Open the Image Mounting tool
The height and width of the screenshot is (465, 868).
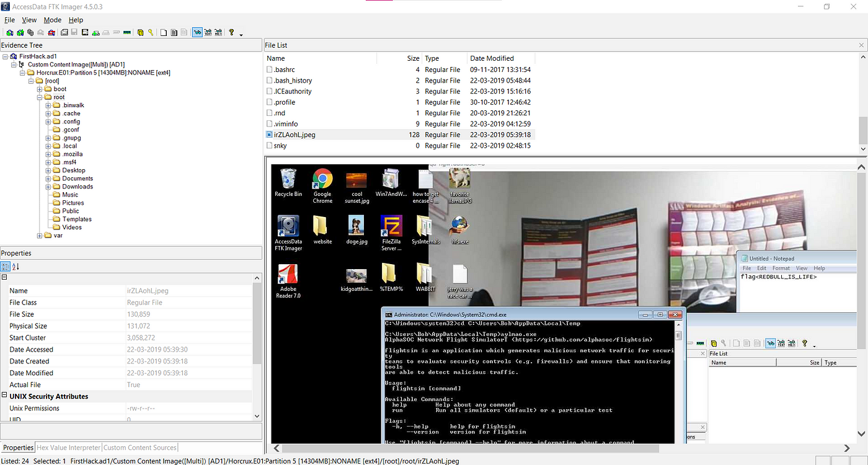coord(30,32)
